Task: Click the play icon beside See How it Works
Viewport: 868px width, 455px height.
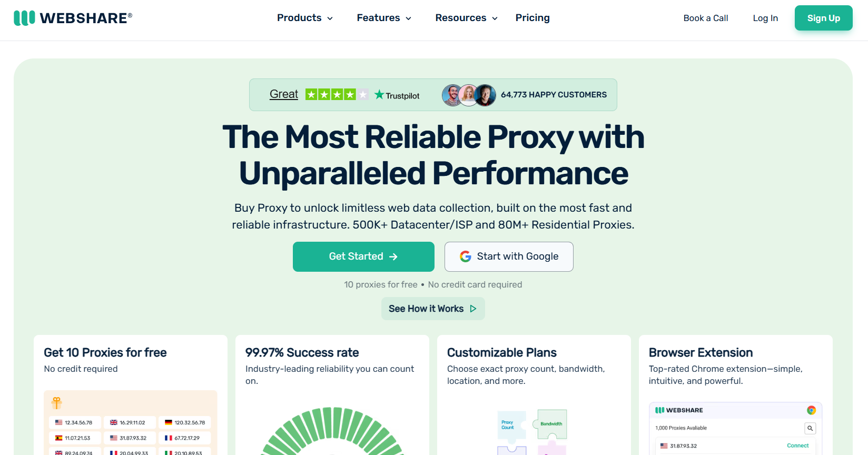Action: point(473,309)
